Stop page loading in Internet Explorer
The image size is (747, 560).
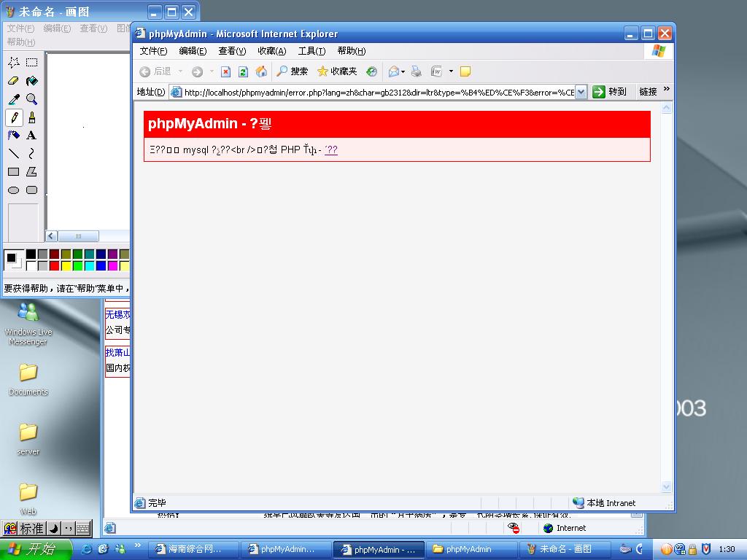[x=226, y=71]
